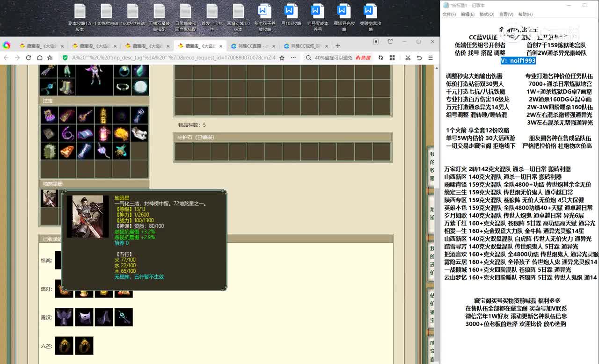Click the refresh arrows icon right of the search box
Image resolution: width=599 pixels, height=364 pixels.
coord(381,58)
